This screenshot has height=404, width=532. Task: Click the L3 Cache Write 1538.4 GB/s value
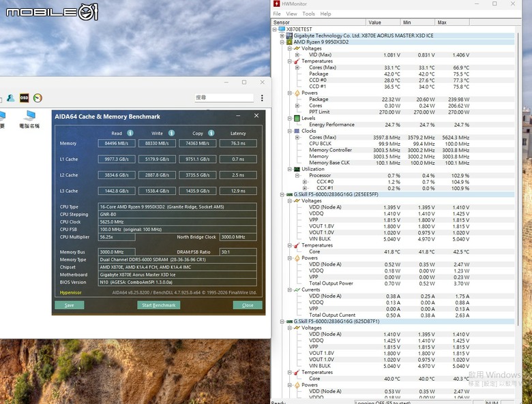pos(157,191)
